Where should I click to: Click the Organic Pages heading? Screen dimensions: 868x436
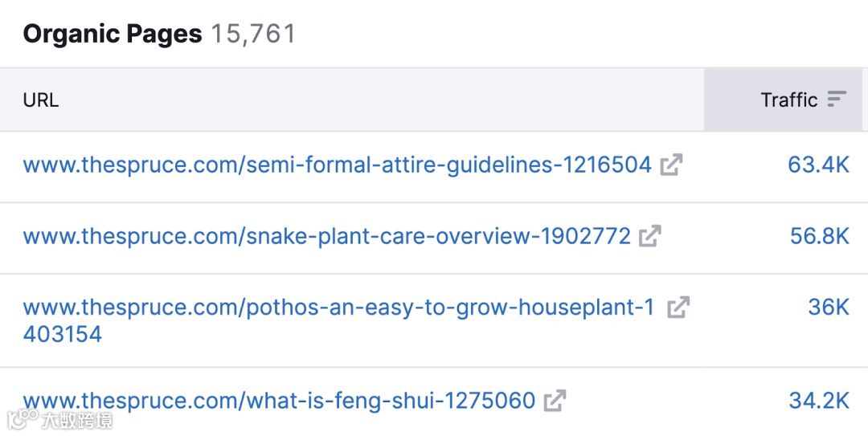point(113,34)
